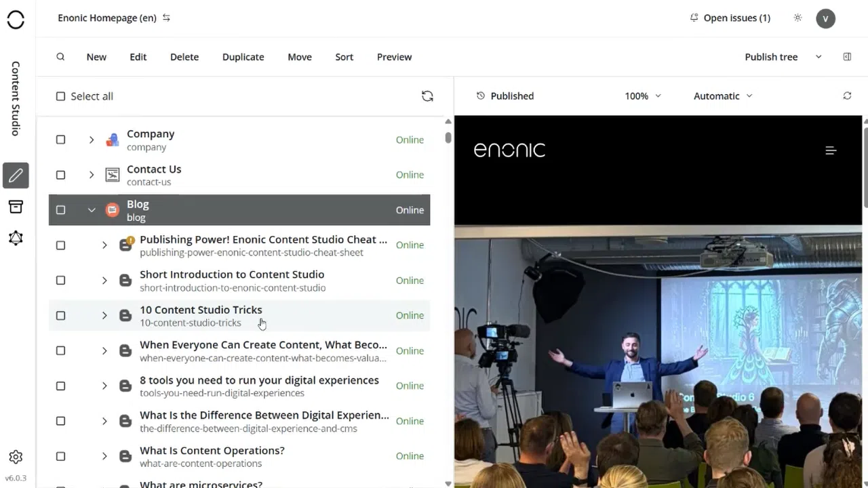Tick the What Is the Difference row checkbox
This screenshot has width=868, height=488.
[x=60, y=422]
